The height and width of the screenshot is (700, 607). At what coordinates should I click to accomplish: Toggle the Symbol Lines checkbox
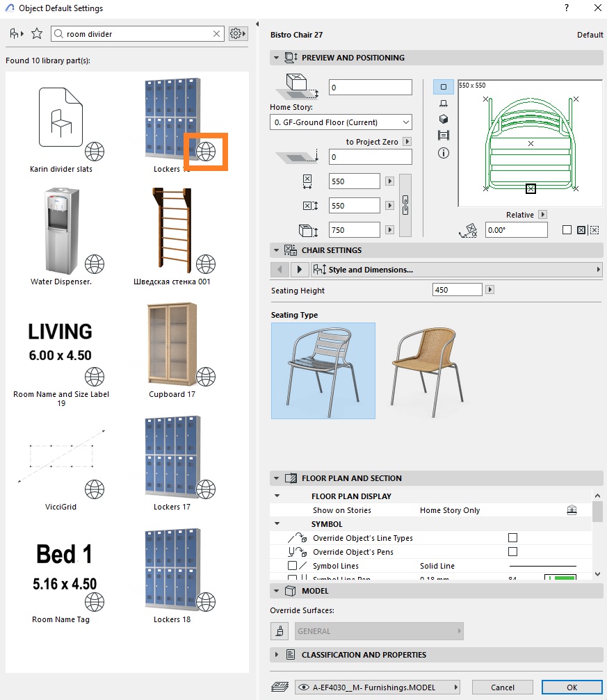pyautogui.click(x=292, y=566)
